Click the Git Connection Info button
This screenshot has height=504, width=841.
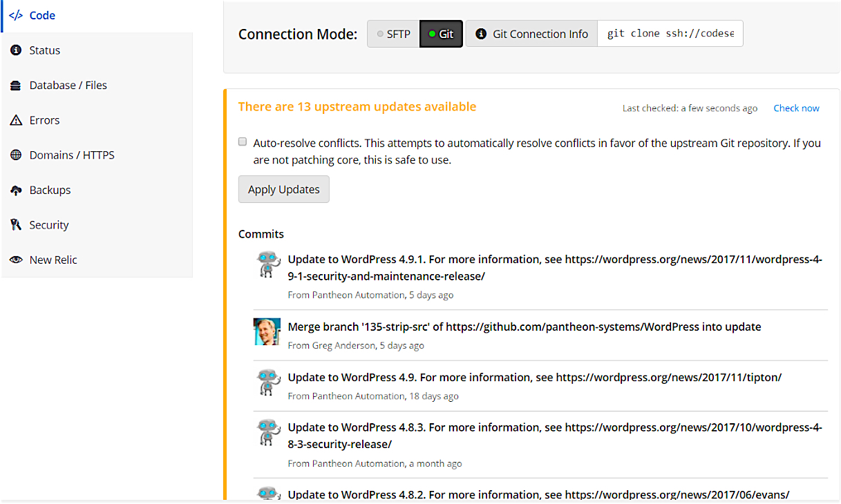(x=531, y=34)
